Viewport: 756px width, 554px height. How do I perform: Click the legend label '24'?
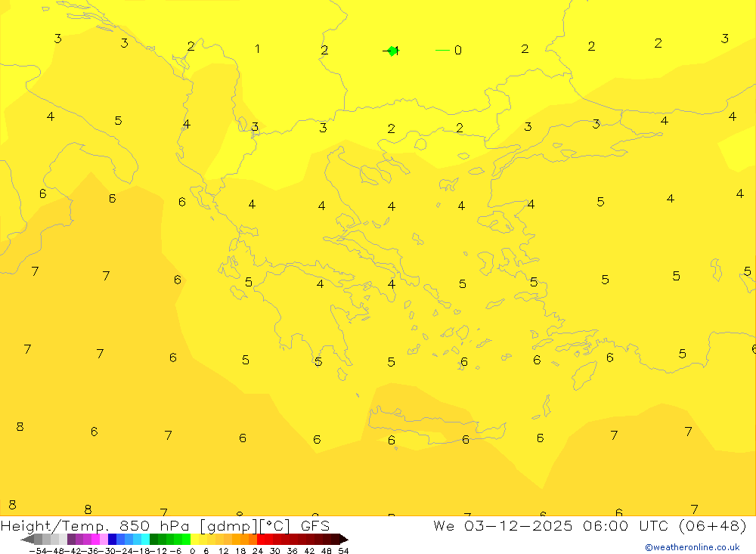pyautogui.click(x=258, y=551)
